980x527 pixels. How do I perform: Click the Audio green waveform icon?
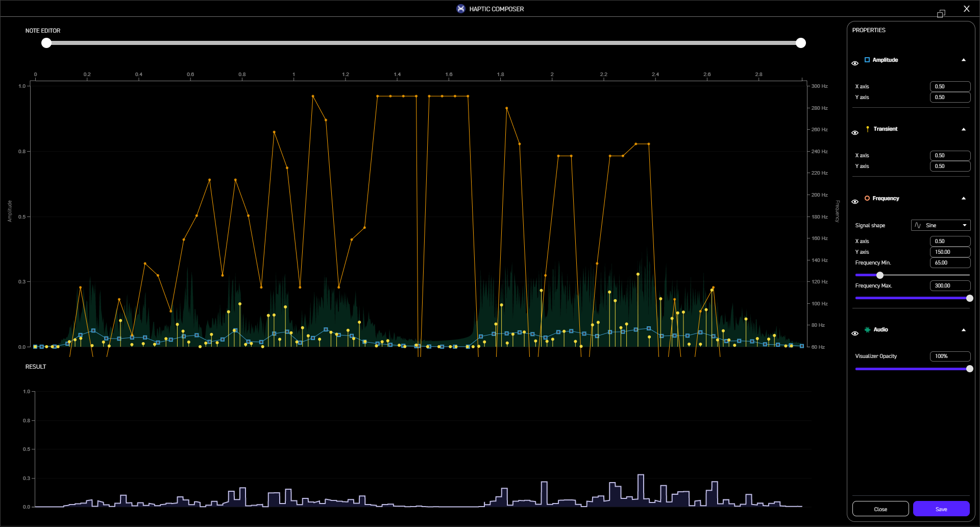867,330
